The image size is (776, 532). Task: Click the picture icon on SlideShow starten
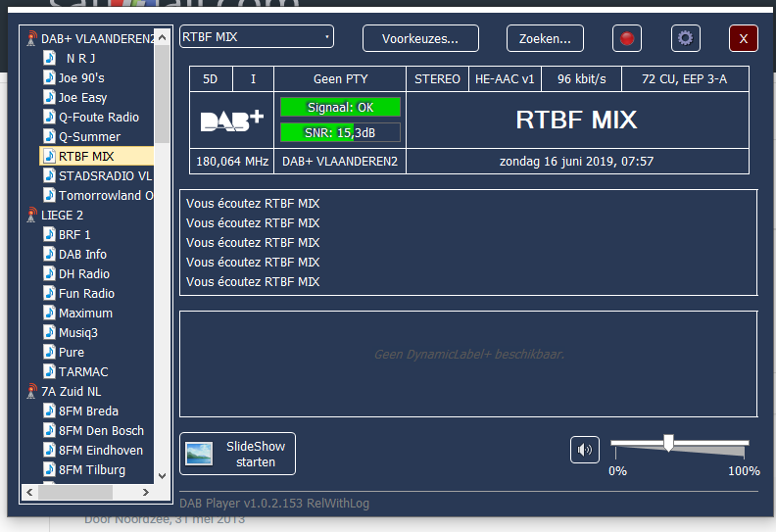coord(199,454)
